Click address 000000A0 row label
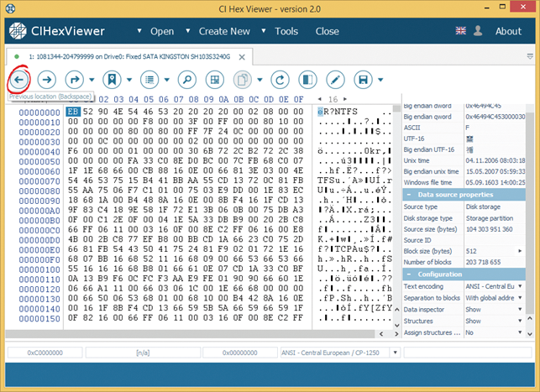 click(39, 211)
